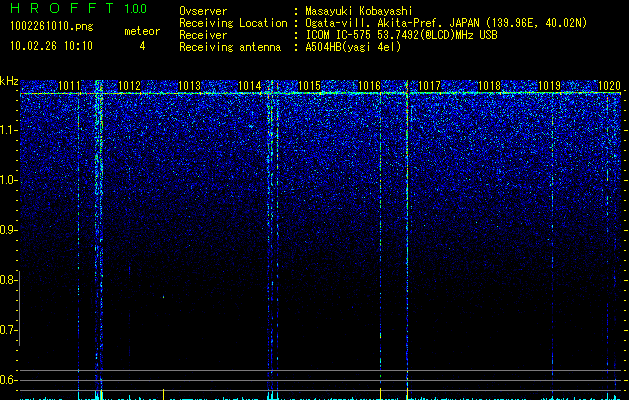This screenshot has width=629, height=400.
Task: Click observer name Masayuki Kobayashi
Action: [x=359, y=11]
